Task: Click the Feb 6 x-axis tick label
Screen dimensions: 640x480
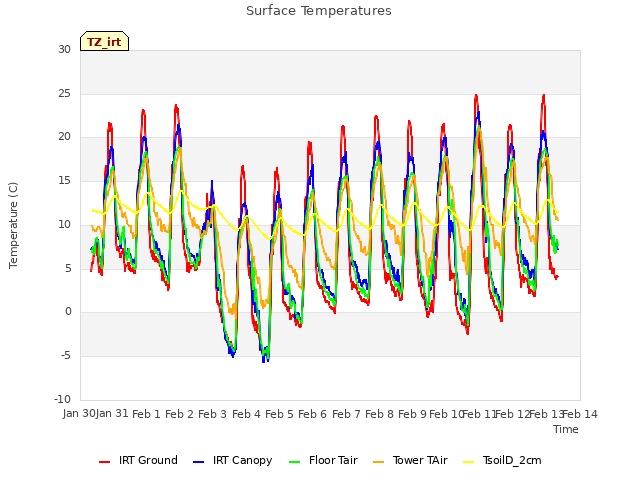Action: tap(312, 414)
